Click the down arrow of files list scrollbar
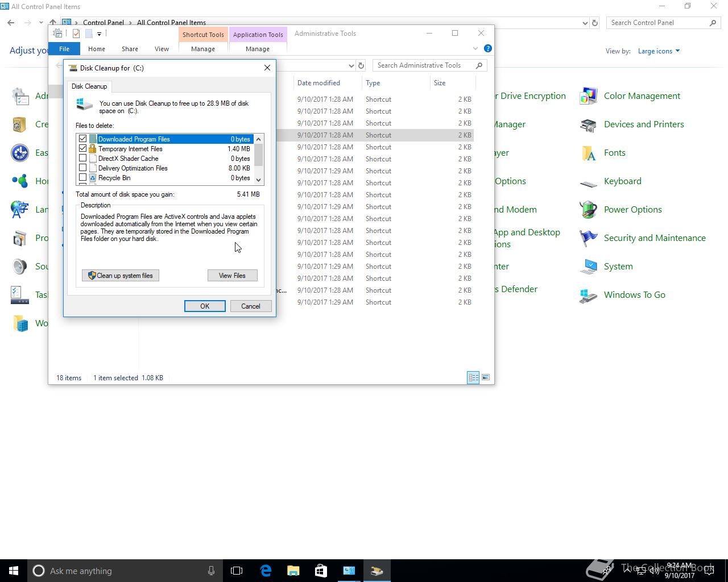This screenshot has height=582, width=728. click(x=259, y=180)
